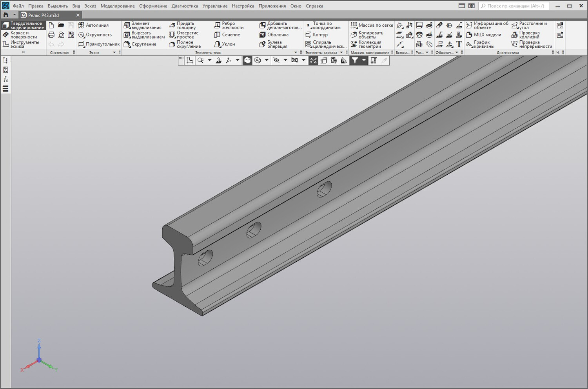Screen dimensions: 588x389
Task: Open Коллекция геометрии
Action: (x=366, y=44)
